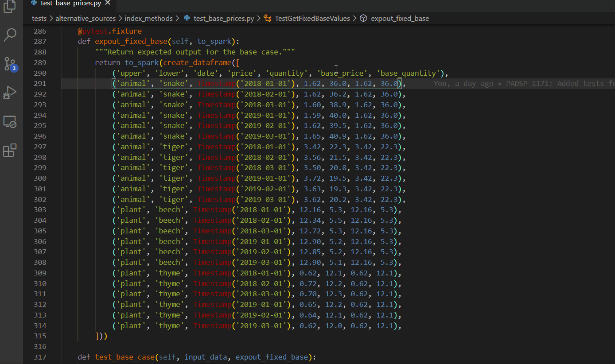This screenshot has width=615, height=364.
Task: Open the Explorer view in activity bar
Action: tap(10, 7)
